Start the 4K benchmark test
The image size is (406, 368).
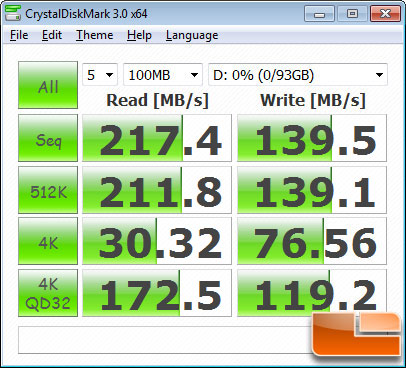(48, 241)
